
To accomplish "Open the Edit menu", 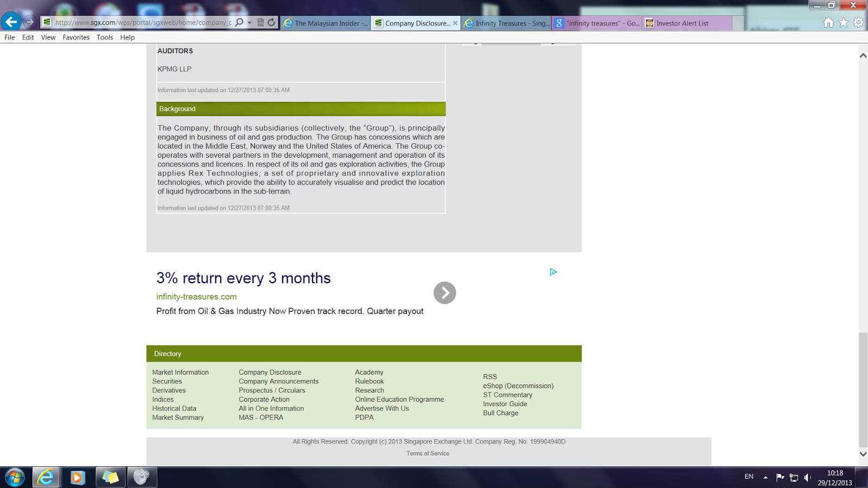I will 28,37.
